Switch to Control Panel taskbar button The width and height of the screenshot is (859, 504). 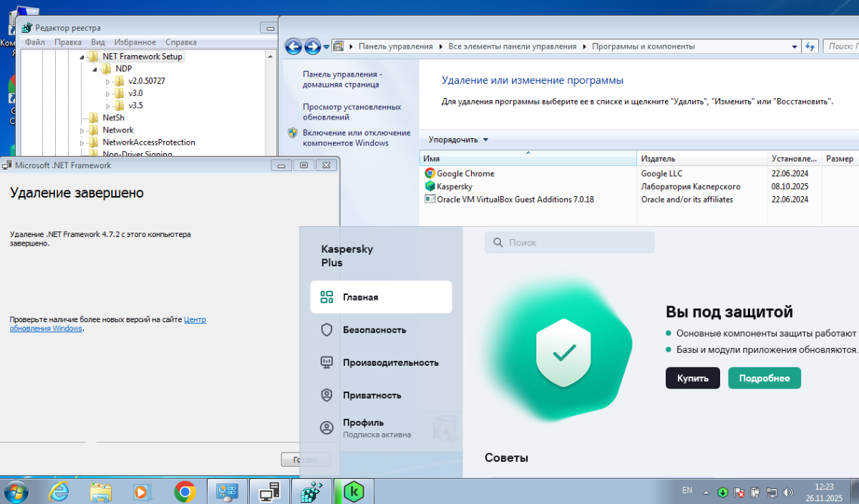click(x=227, y=491)
